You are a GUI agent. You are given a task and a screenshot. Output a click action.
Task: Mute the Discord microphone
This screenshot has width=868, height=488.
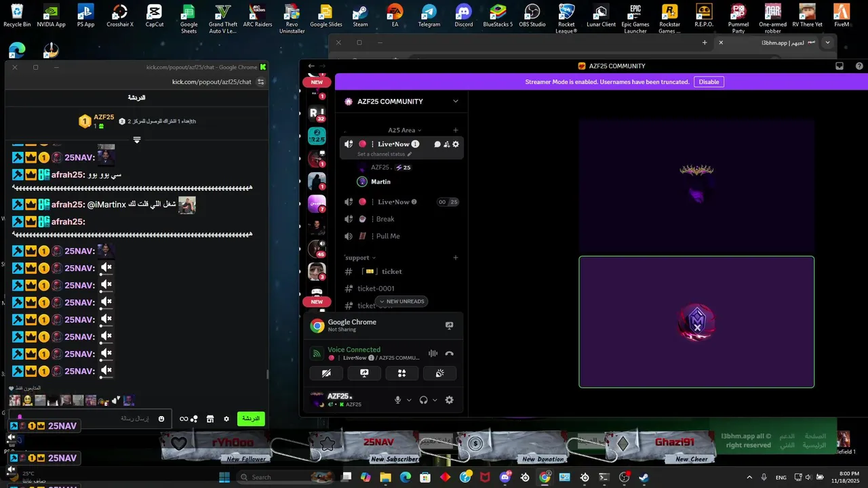click(398, 400)
